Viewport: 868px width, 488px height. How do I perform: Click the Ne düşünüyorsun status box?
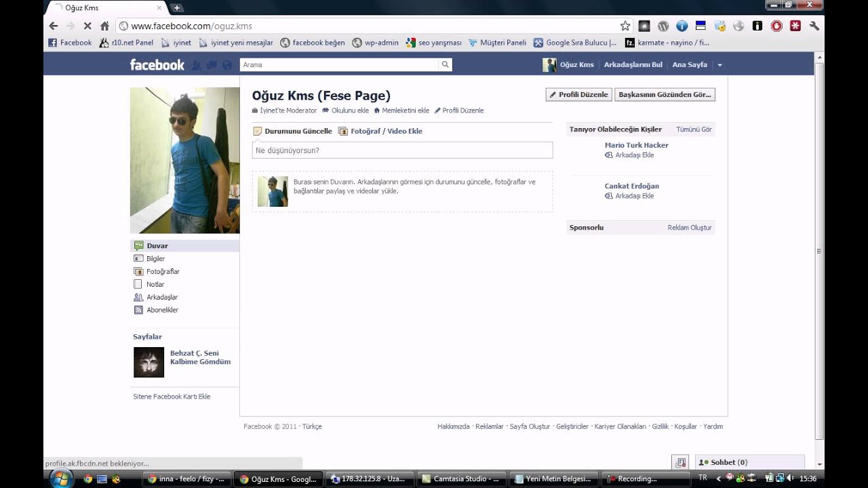coord(402,150)
